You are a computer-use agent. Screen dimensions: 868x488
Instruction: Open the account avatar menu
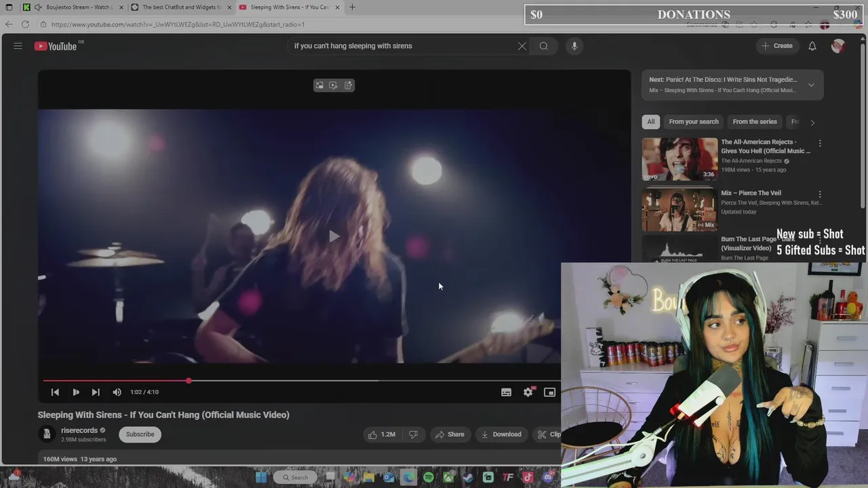(x=838, y=46)
